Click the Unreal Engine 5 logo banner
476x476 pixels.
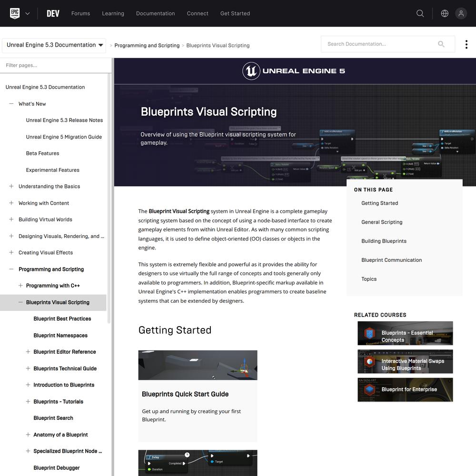pyautogui.click(x=294, y=71)
